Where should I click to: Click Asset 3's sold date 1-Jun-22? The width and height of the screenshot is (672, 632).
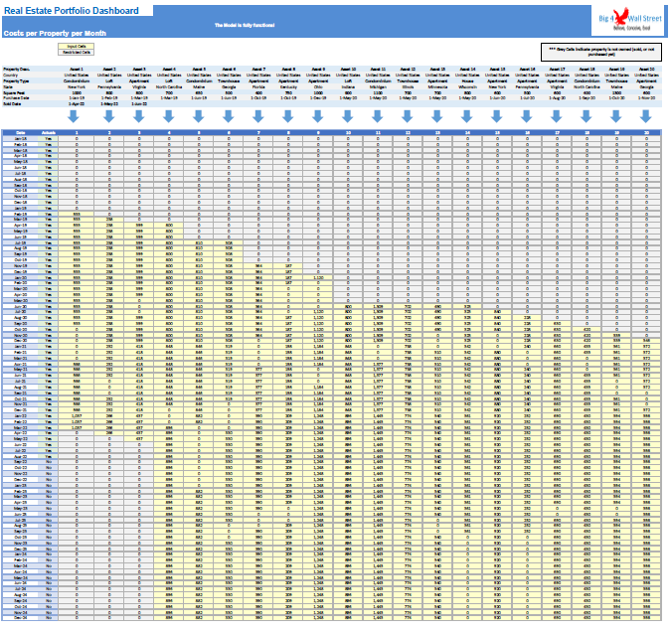(139, 103)
